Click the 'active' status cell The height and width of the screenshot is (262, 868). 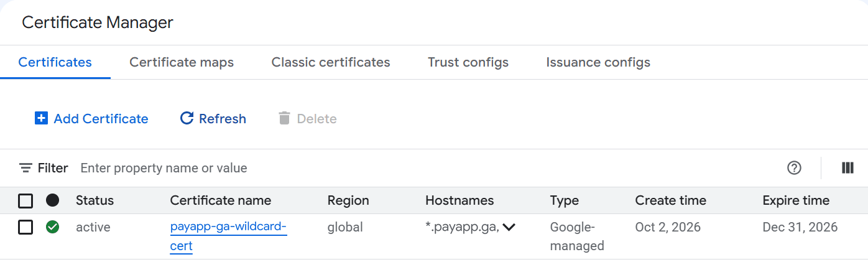(x=93, y=227)
